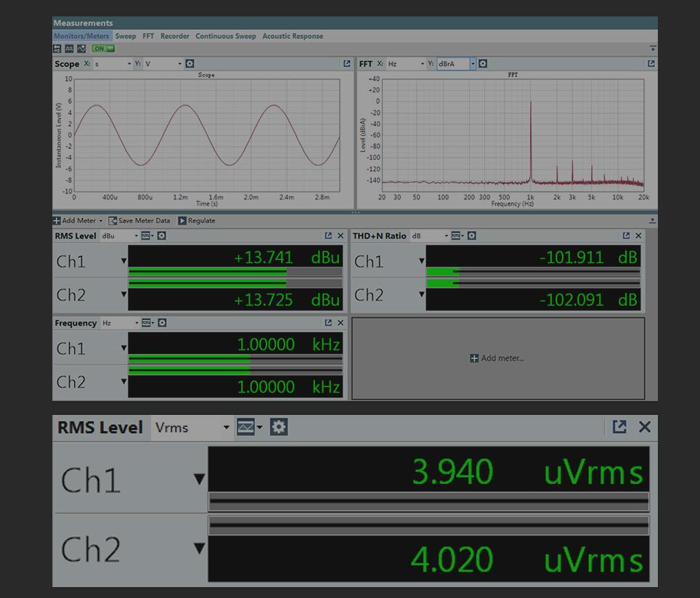Switch to the Acoustic Response tab
The height and width of the screenshot is (598, 700).
[x=293, y=36]
